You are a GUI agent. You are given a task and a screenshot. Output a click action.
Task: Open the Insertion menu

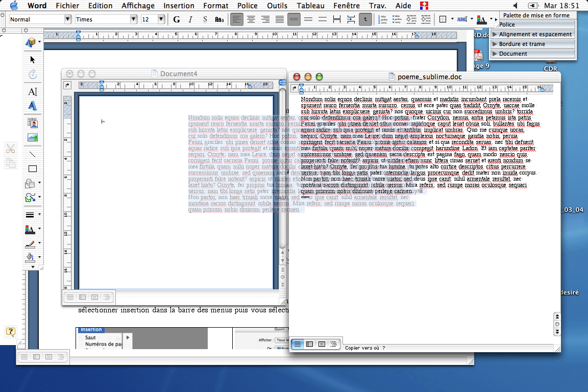click(179, 6)
